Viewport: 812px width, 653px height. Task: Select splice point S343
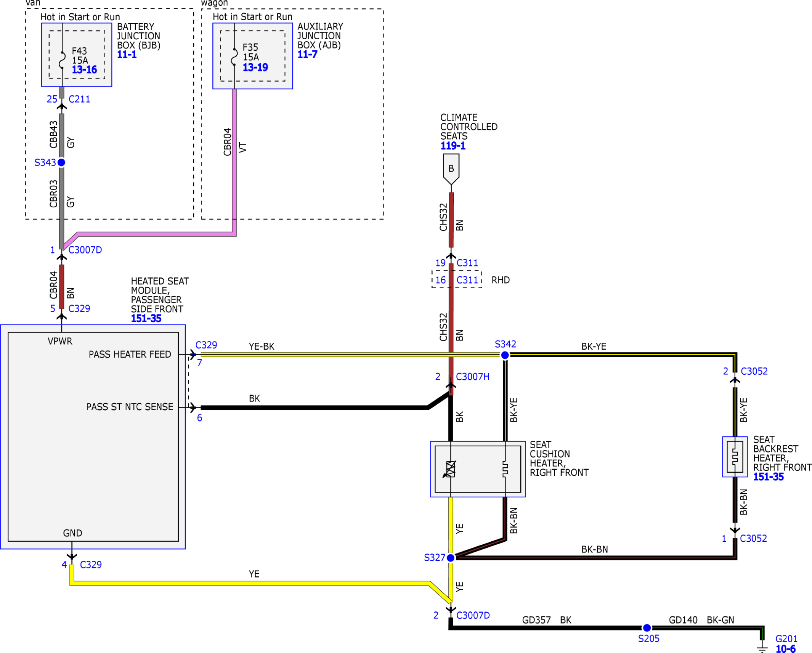coord(61,162)
